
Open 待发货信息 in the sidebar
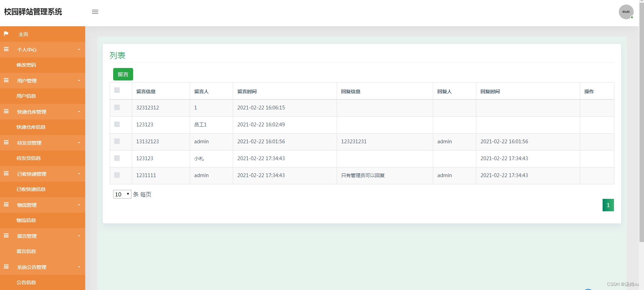(x=42, y=158)
